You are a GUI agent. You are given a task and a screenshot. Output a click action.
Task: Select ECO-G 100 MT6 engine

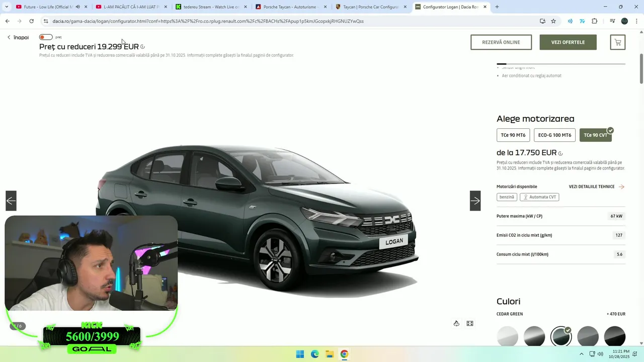[554, 135]
